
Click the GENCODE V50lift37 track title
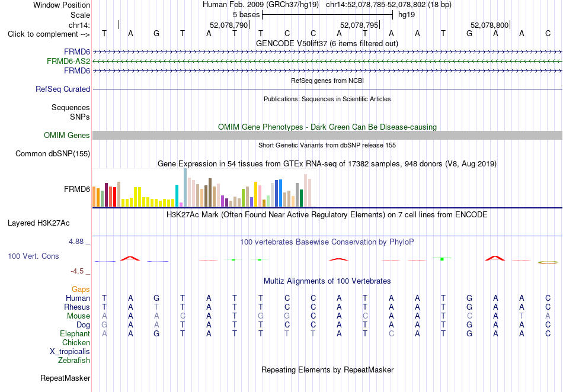[x=327, y=43]
